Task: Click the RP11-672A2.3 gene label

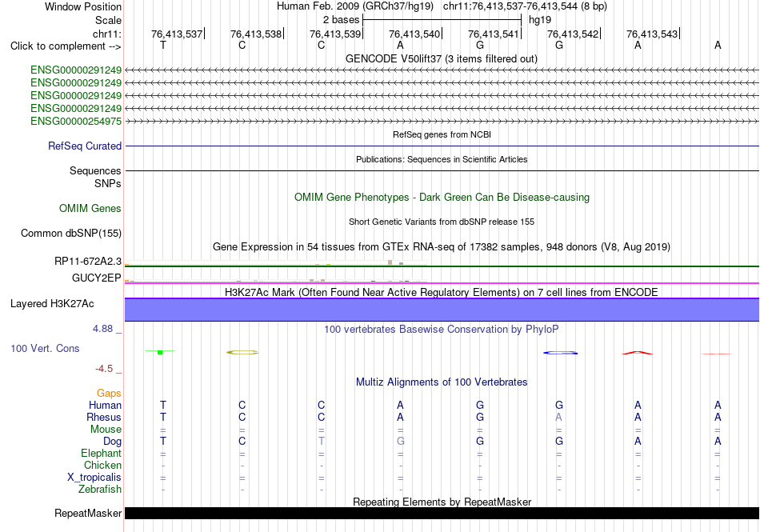Action: click(88, 261)
